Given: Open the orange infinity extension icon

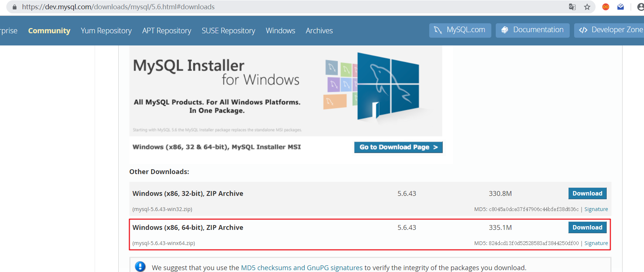Looking at the screenshot, I should pyautogui.click(x=606, y=7).
